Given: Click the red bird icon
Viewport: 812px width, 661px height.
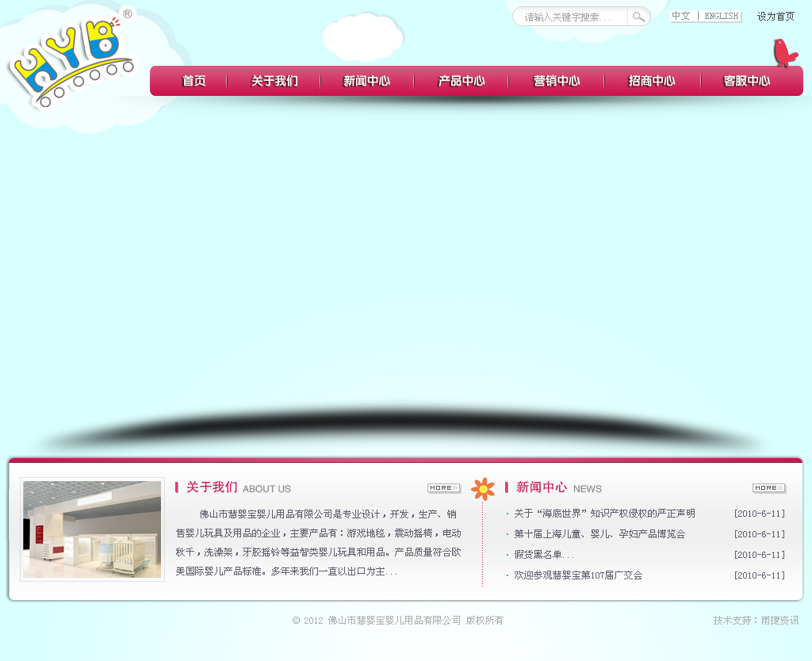Looking at the screenshot, I should 783,52.
